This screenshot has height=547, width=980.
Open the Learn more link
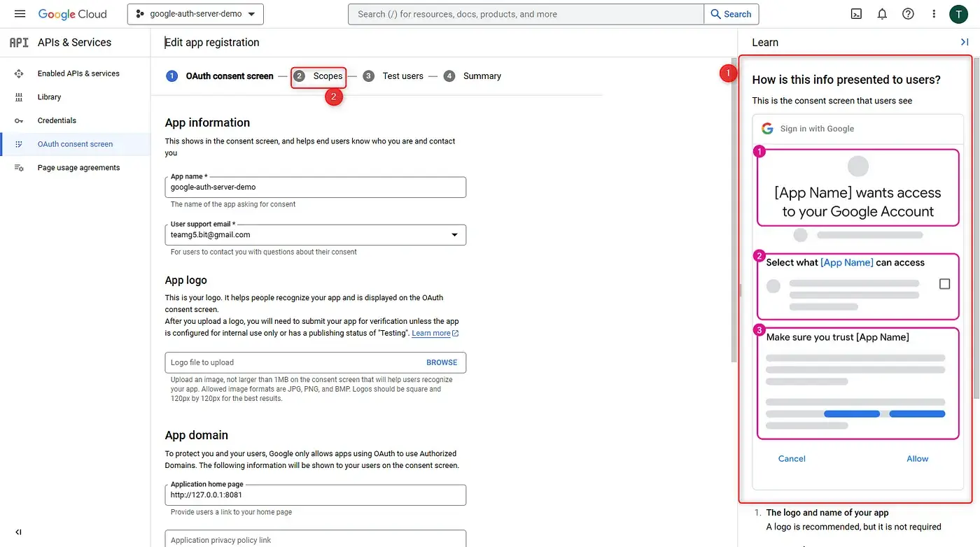pos(435,333)
